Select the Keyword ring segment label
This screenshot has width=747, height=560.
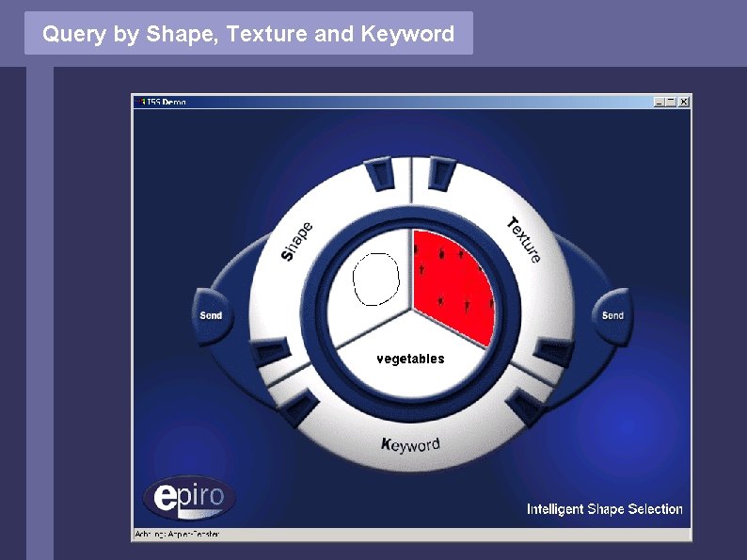coord(410,445)
